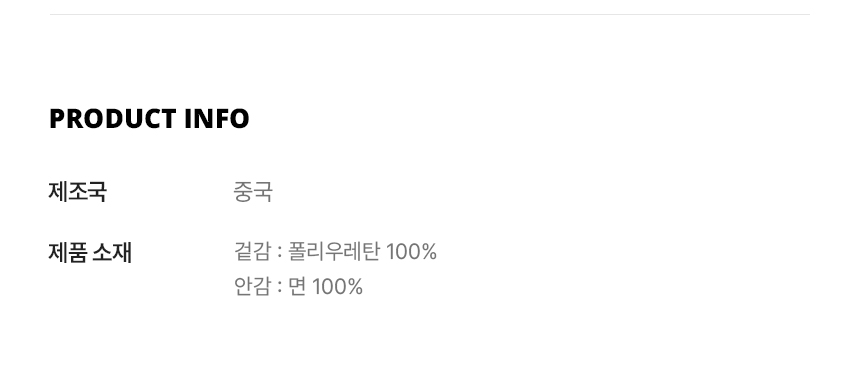Select the single character 면

click(x=297, y=286)
